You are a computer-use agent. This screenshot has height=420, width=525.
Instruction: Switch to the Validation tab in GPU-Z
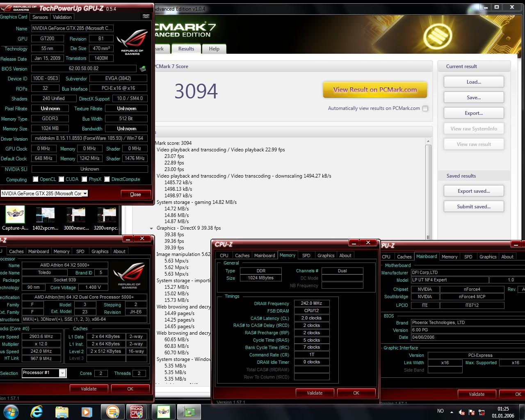tap(62, 17)
